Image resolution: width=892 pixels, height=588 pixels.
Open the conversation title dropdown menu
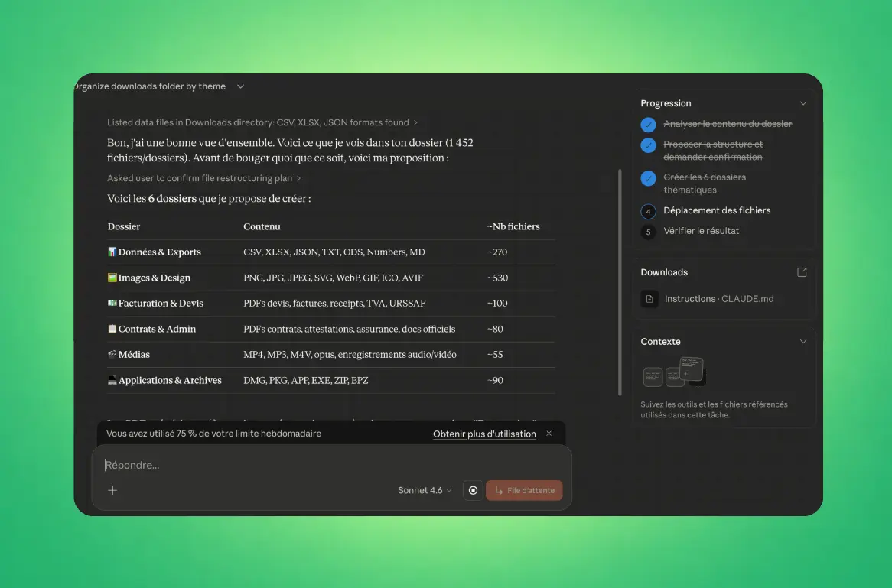(x=240, y=86)
